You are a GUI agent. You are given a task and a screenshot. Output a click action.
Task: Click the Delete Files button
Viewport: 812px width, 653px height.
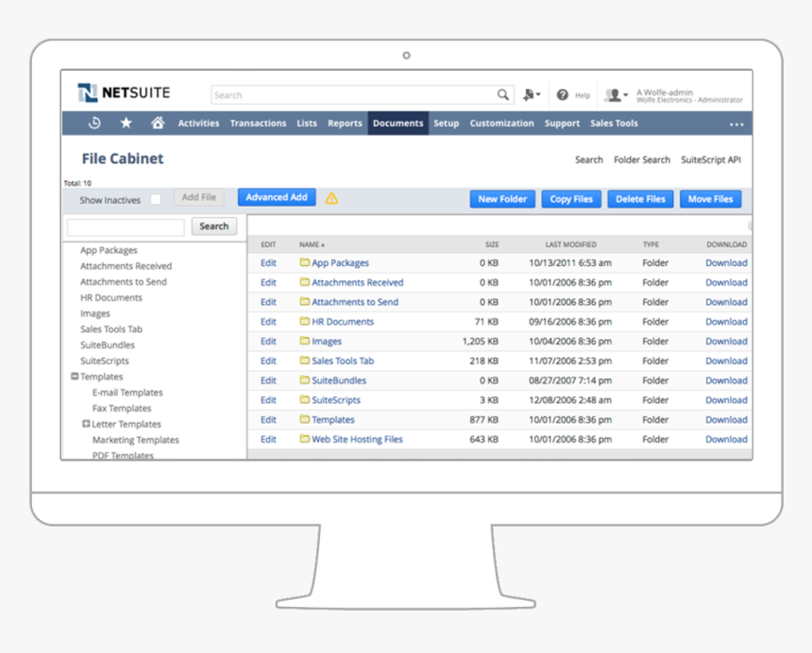(640, 199)
